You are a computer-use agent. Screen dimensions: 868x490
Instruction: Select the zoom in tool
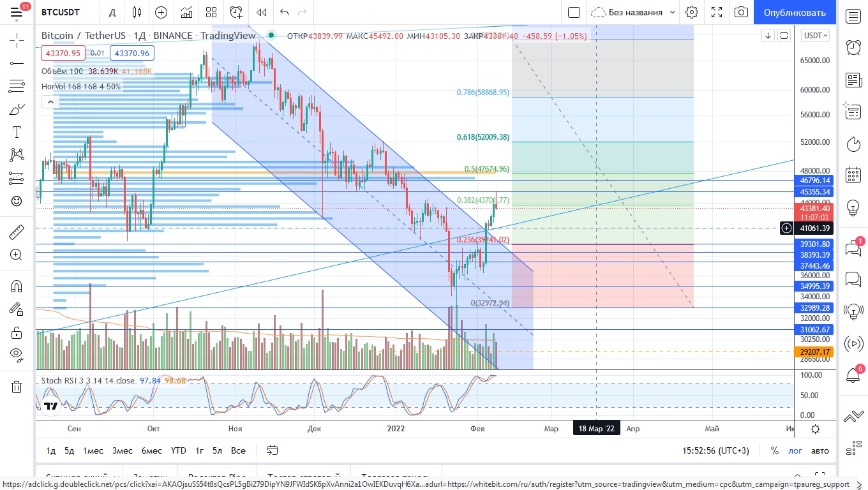[17, 255]
